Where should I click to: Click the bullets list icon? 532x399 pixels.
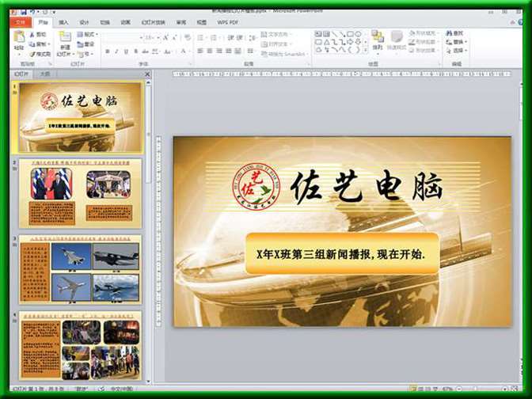click(x=202, y=38)
